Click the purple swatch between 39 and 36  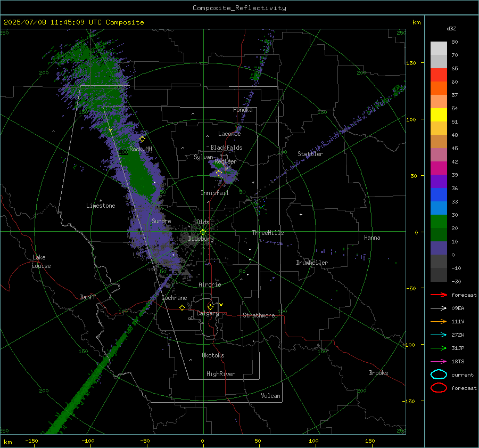pos(439,182)
